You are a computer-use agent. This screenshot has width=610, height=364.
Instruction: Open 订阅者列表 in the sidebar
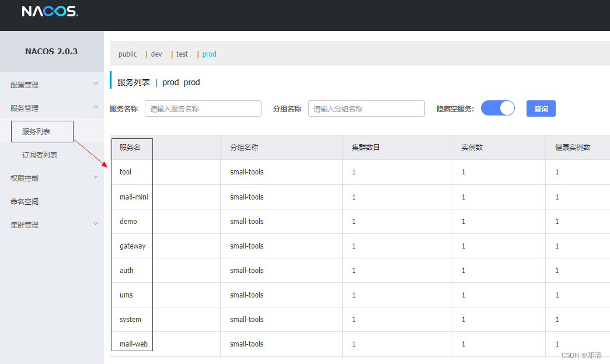[40, 155]
